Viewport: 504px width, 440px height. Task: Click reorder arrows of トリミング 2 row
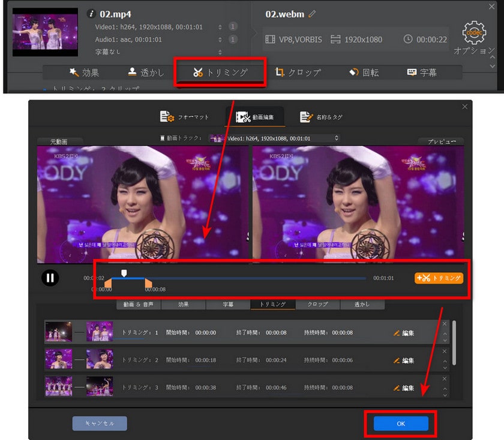coord(445,364)
